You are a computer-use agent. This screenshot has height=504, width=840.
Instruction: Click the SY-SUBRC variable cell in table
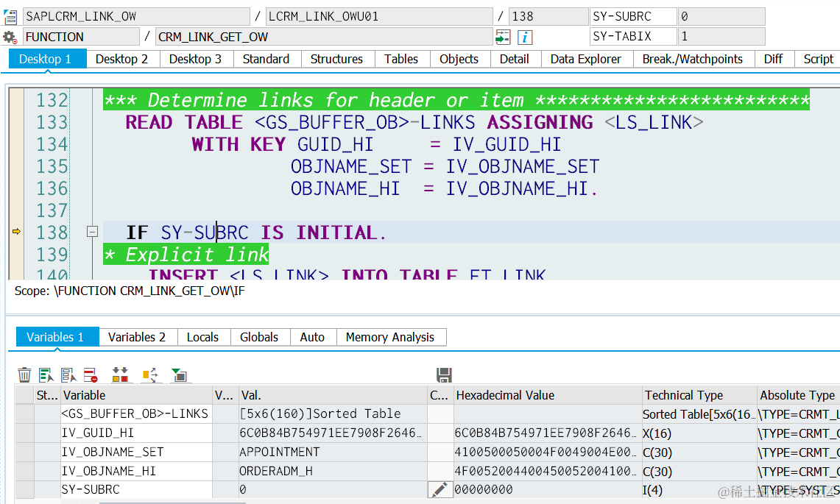(137, 489)
